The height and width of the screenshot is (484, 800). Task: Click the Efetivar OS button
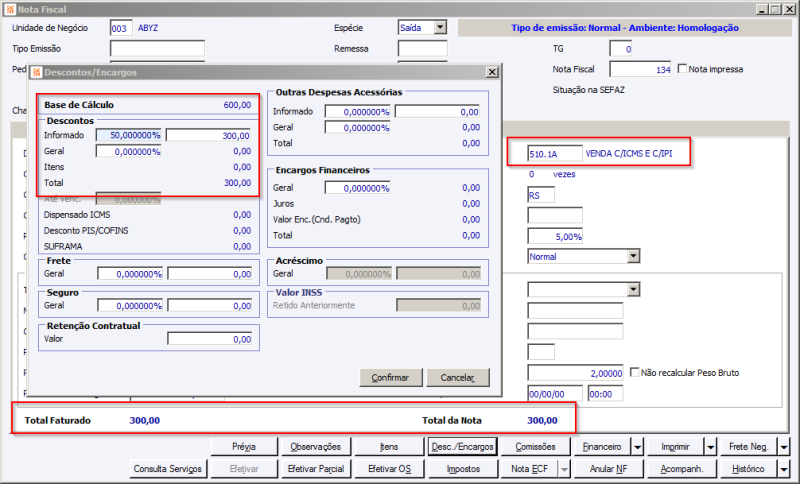point(389,469)
